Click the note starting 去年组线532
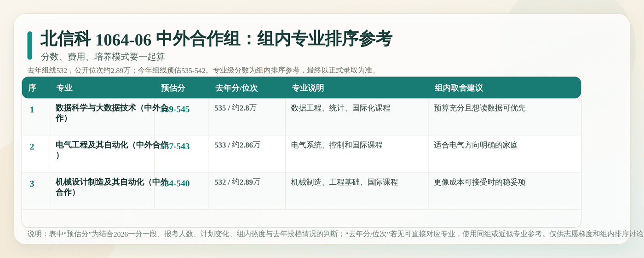The height and width of the screenshot is (258, 644). tap(202, 70)
